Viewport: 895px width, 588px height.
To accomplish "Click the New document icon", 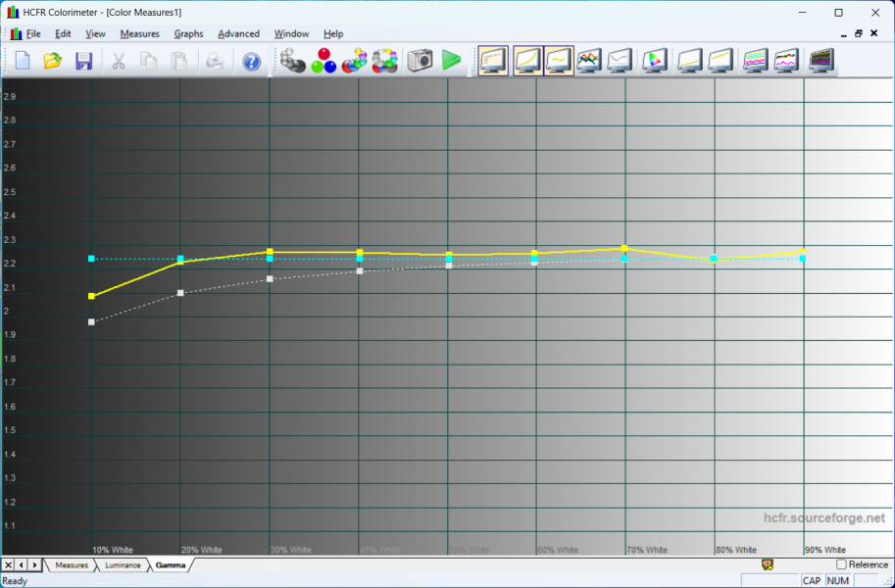I will click(x=22, y=61).
